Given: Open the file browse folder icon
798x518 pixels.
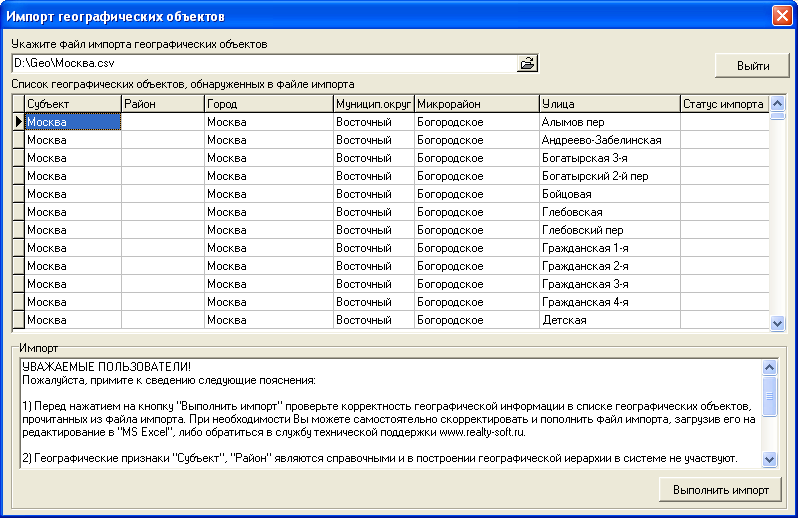Looking at the screenshot, I should click(527, 64).
